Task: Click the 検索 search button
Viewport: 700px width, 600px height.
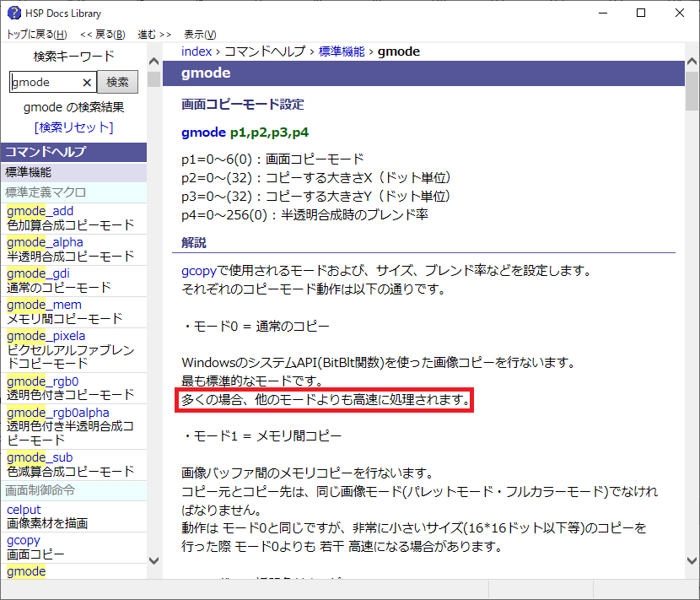Action: (x=117, y=82)
